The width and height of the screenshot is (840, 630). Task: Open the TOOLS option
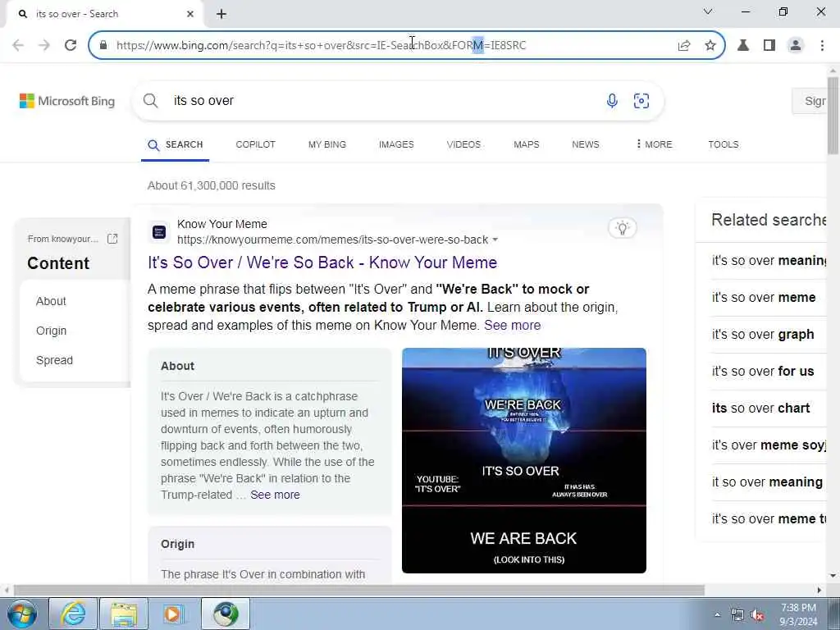pyautogui.click(x=724, y=144)
